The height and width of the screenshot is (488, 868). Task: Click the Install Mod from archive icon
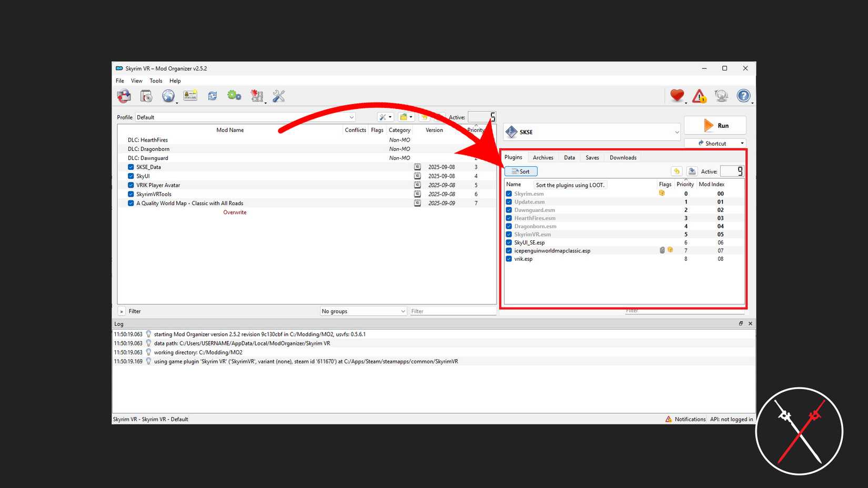coord(146,96)
